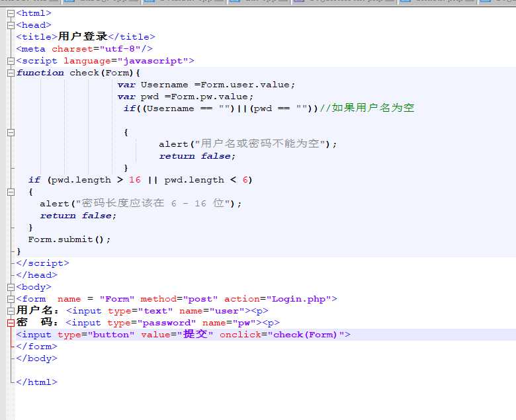The width and height of the screenshot is (516, 420).
Task: Click the value="提交" attribute
Action: 177,334
